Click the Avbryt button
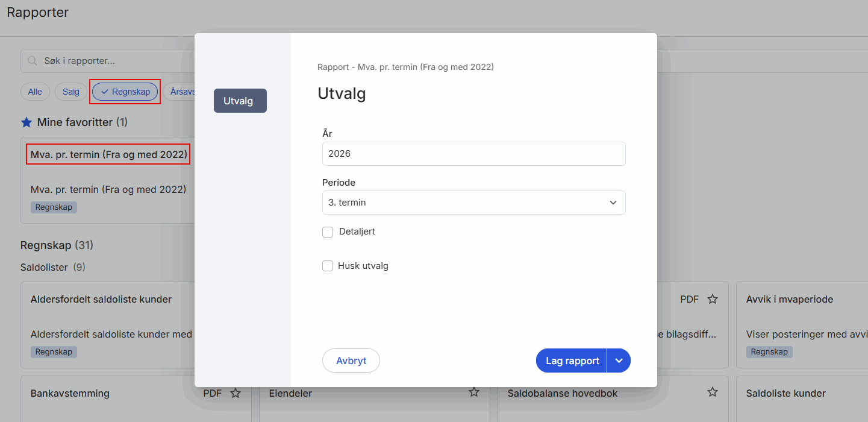This screenshot has width=868, height=422. coord(351,361)
